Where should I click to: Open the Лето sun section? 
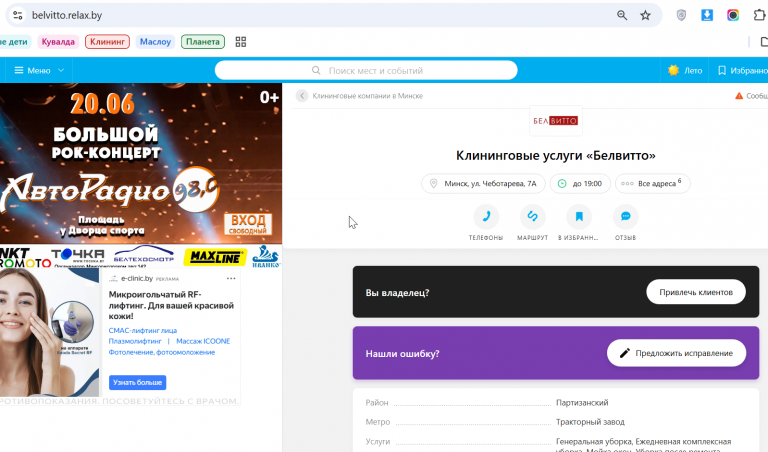(685, 71)
